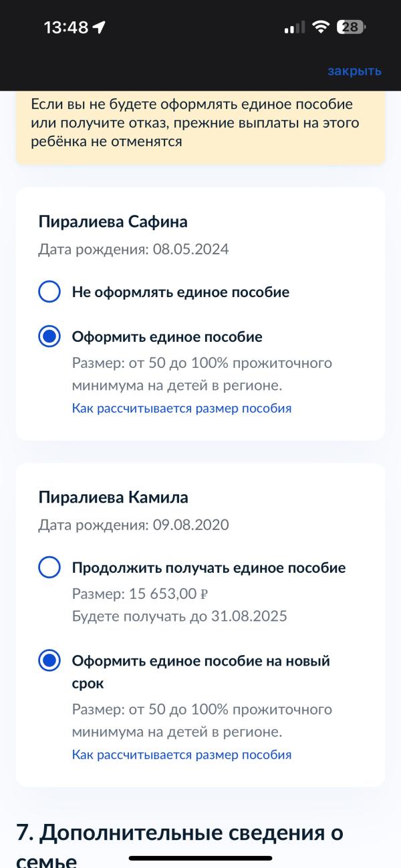Tap the Пиралиева Сафина name heading

point(113,222)
